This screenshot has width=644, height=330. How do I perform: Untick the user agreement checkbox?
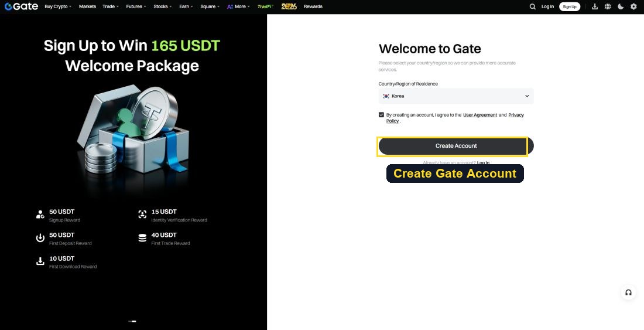[x=381, y=115]
